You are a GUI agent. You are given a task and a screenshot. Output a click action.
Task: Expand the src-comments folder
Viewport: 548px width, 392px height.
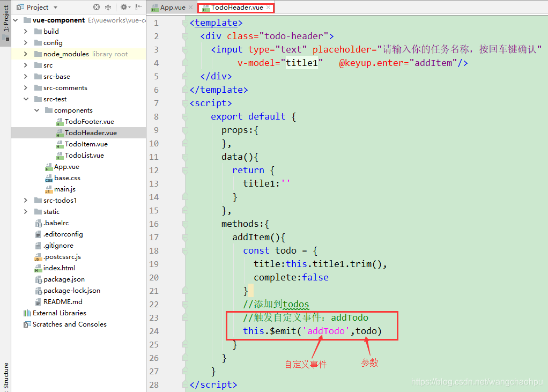coord(25,88)
